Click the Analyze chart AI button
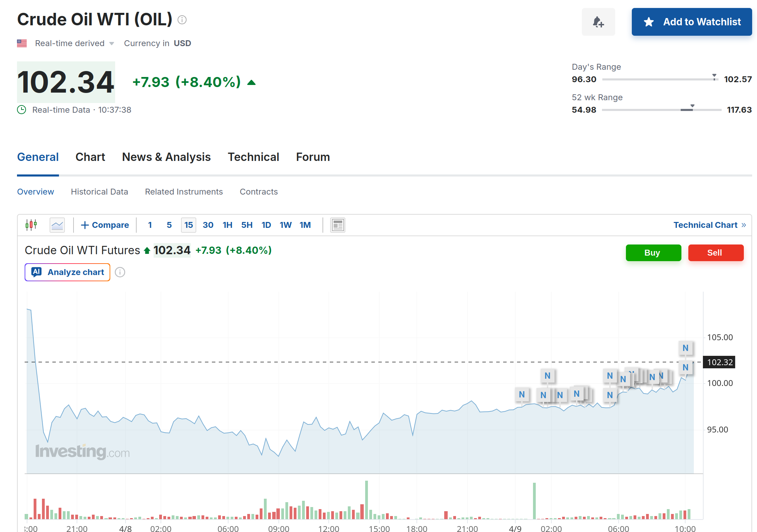Screen dimensions: 757x532 (68, 272)
